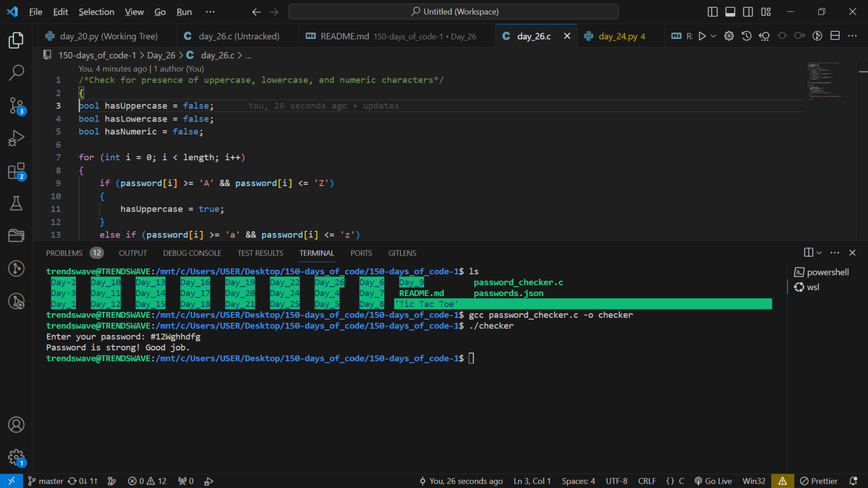This screenshot has width=868, height=488.
Task: Select the DEBUG CONSOLE panel tab
Action: [192, 253]
